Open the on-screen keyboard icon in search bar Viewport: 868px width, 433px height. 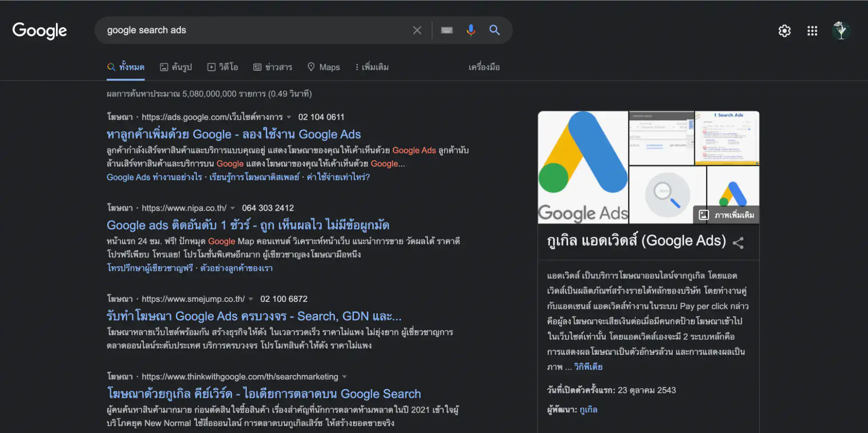(446, 30)
